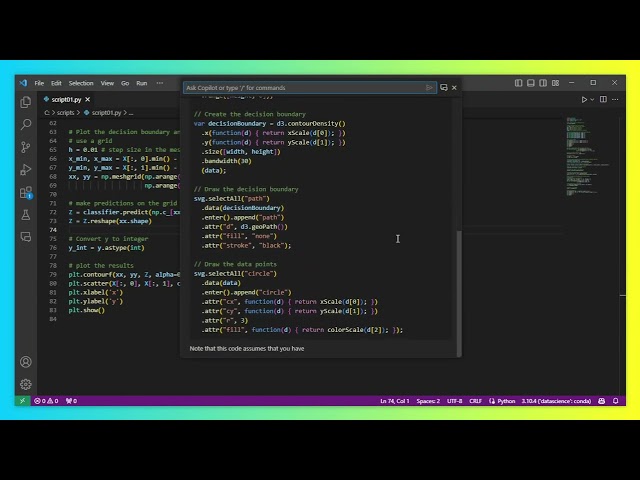Viewport: 640px width, 480px height.
Task: Click the .bandwidth(30) line in Copilot
Action: click(226, 161)
